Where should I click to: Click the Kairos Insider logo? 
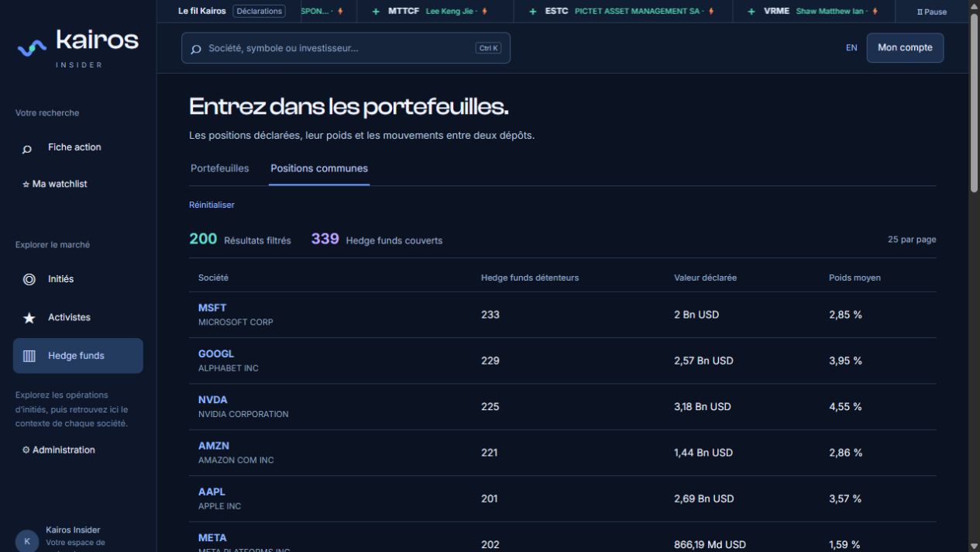point(77,48)
